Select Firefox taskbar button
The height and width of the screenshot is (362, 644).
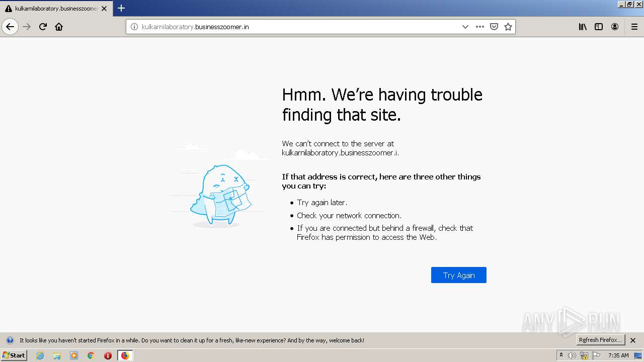[125, 355]
